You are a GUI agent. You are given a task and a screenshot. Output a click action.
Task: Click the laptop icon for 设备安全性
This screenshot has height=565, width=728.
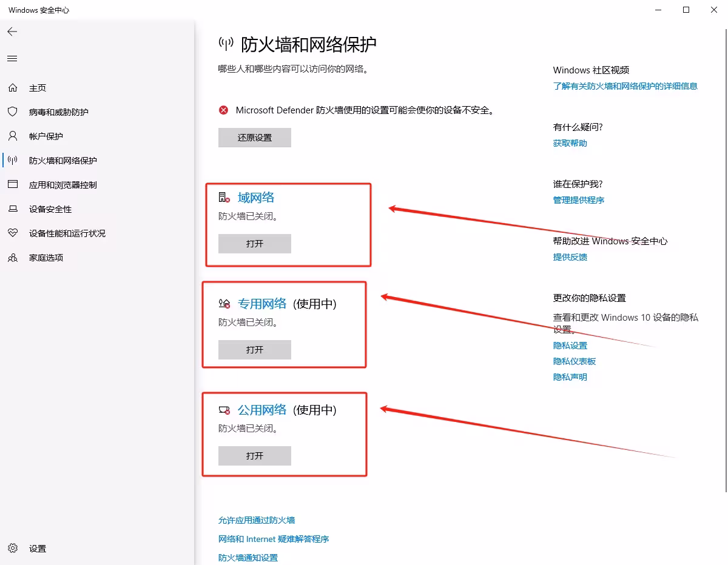pos(13,209)
